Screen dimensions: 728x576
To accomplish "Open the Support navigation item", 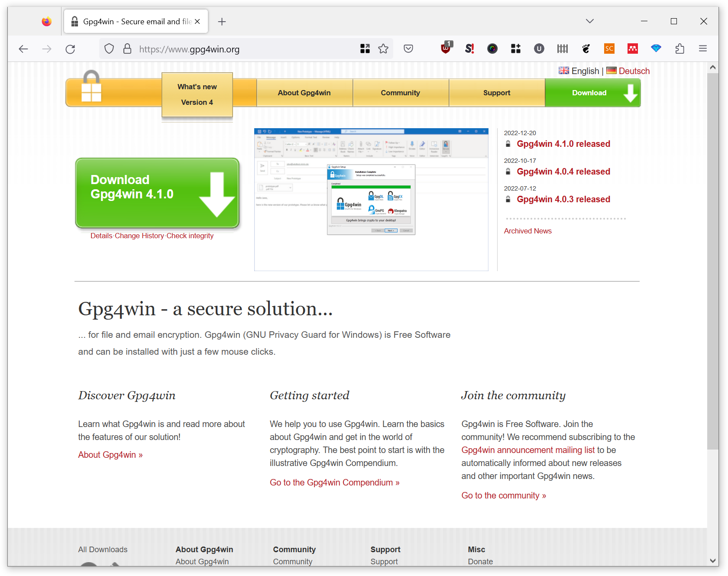I will (497, 93).
